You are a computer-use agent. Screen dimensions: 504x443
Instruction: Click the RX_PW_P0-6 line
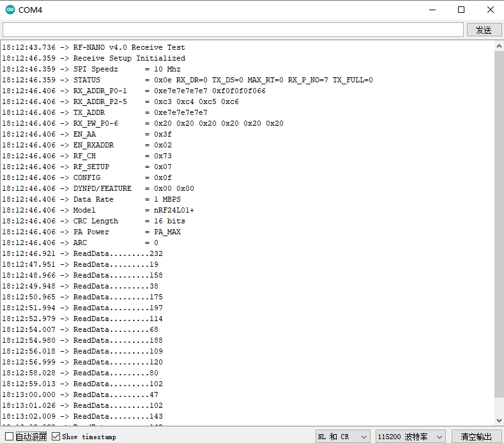pyautogui.click(x=142, y=123)
